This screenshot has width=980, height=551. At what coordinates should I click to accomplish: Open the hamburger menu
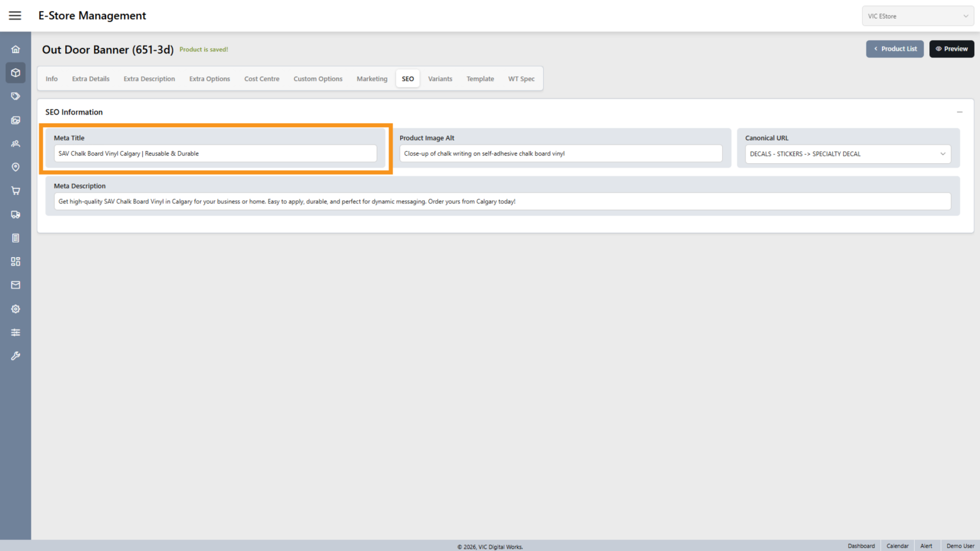click(x=15, y=16)
